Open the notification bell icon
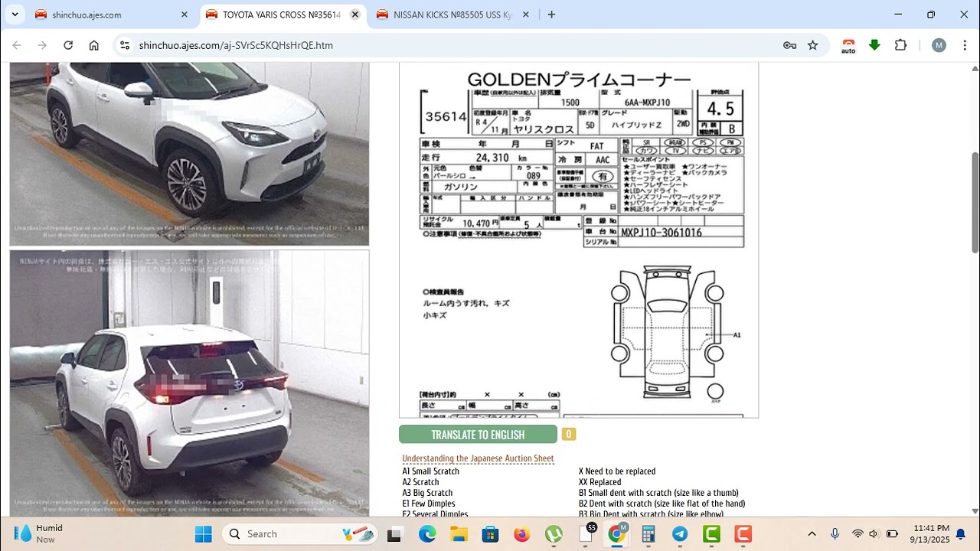The height and width of the screenshot is (551, 980). (x=961, y=534)
